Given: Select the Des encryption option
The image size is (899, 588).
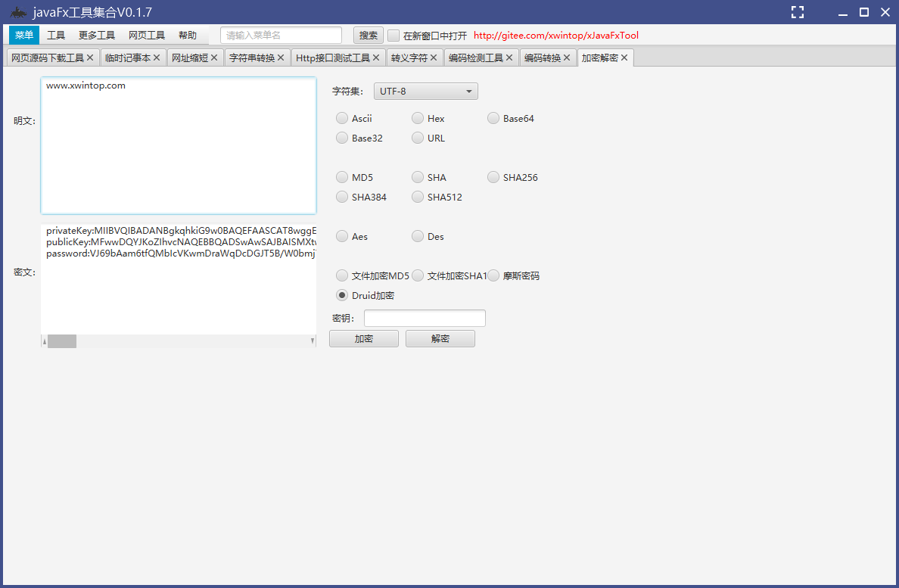Looking at the screenshot, I should [x=418, y=236].
